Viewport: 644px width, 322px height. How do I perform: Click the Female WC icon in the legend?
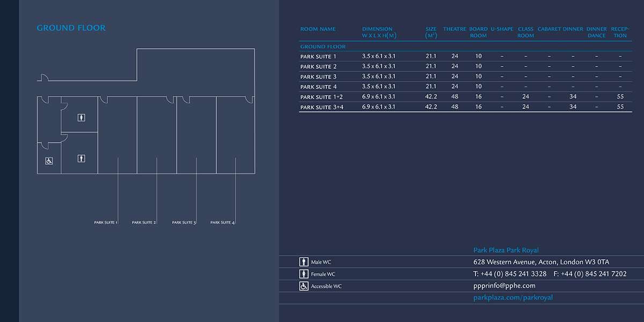tap(304, 274)
